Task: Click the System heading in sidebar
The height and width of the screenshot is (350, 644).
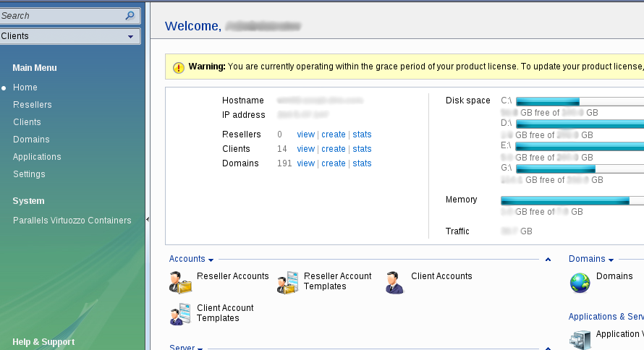Action: [28, 201]
